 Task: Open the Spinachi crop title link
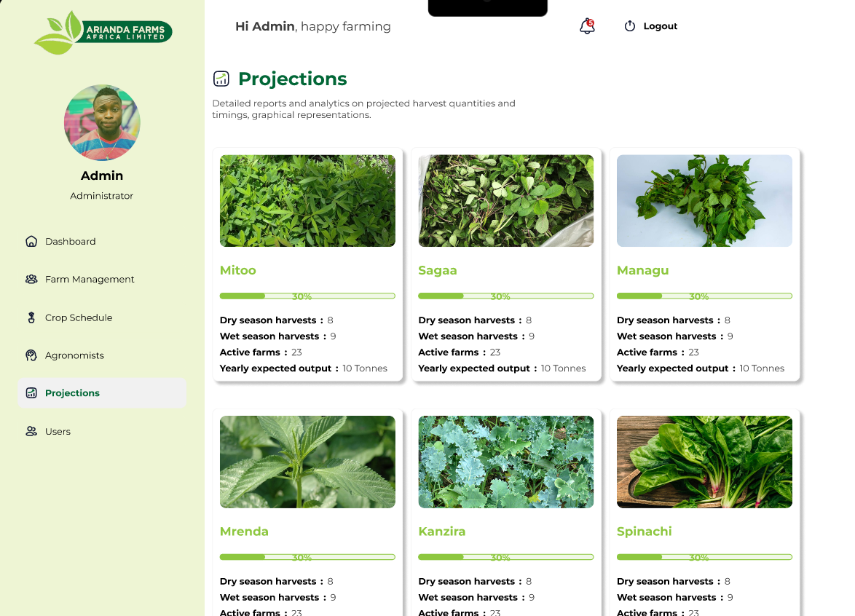coord(644,532)
